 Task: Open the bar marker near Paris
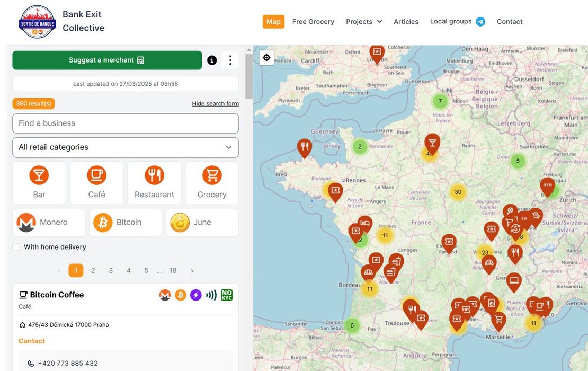[x=432, y=143]
